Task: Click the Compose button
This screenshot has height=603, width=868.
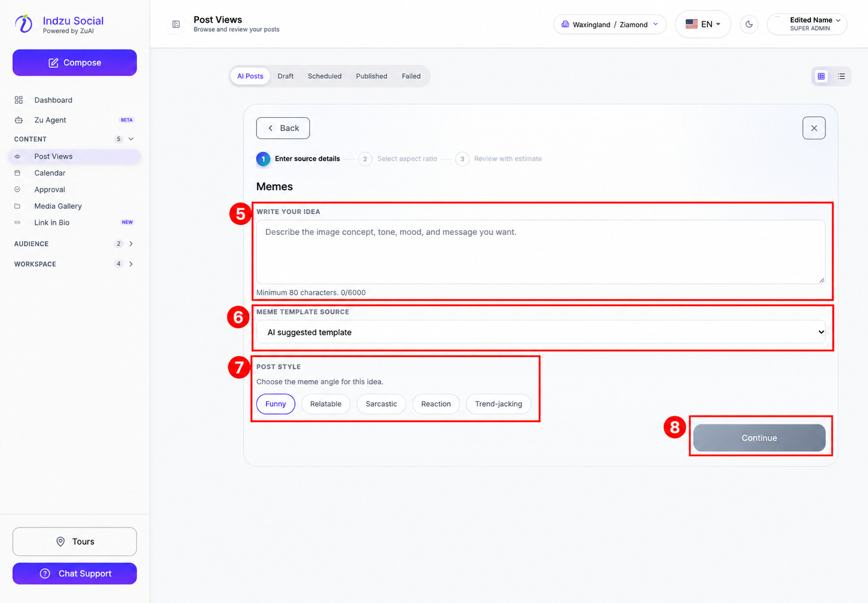Action: (x=75, y=62)
